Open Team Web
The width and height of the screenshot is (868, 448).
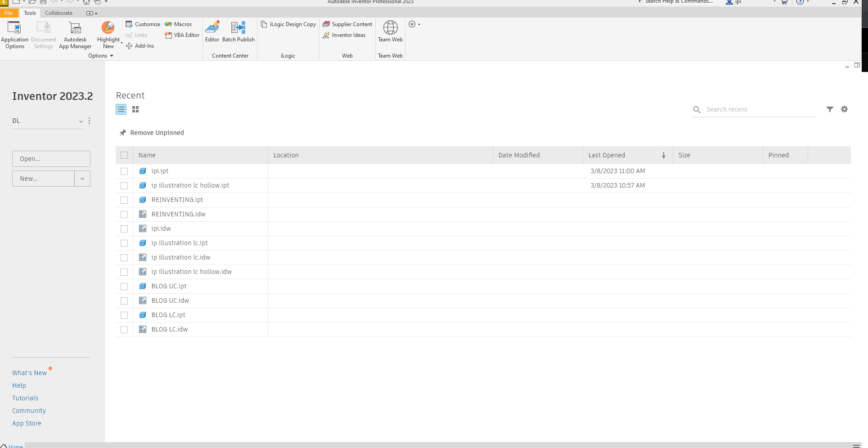[390, 31]
